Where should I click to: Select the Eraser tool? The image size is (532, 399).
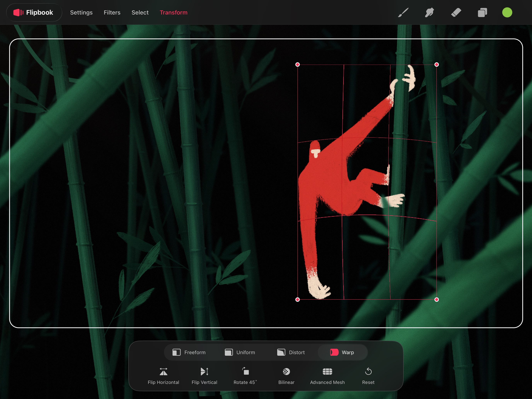click(x=456, y=13)
